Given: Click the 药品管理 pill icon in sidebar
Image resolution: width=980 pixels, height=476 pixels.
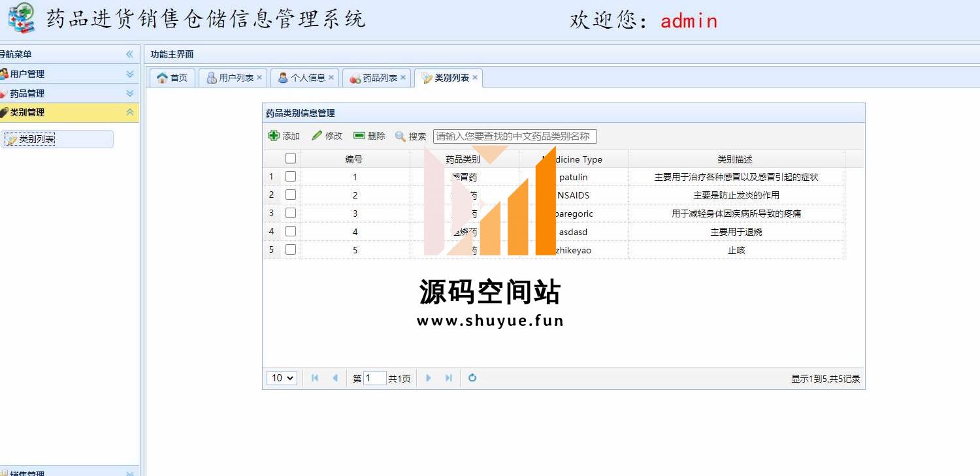Looking at the screenshot, I should click(x=3, y=93).
